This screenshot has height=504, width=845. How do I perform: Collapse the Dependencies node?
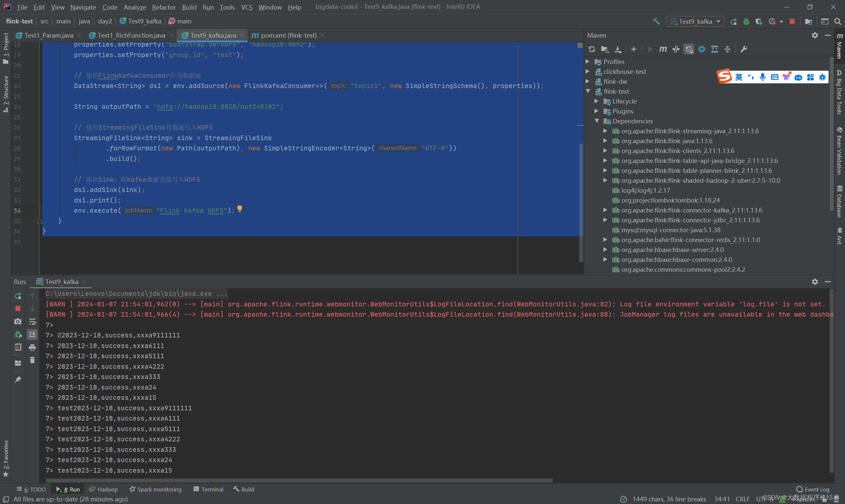click(597, 121)
